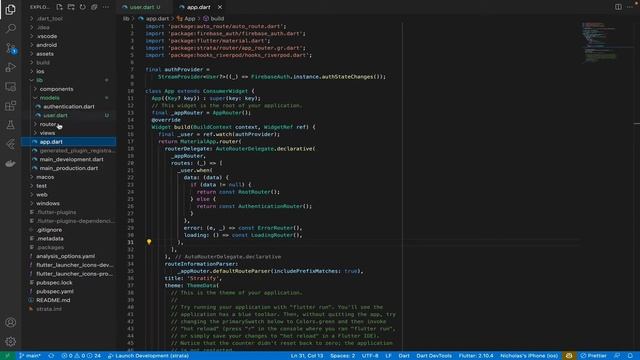The image size is (640, 360).
Task: Change encoding via UTF-8
Action: click(370, 356)
